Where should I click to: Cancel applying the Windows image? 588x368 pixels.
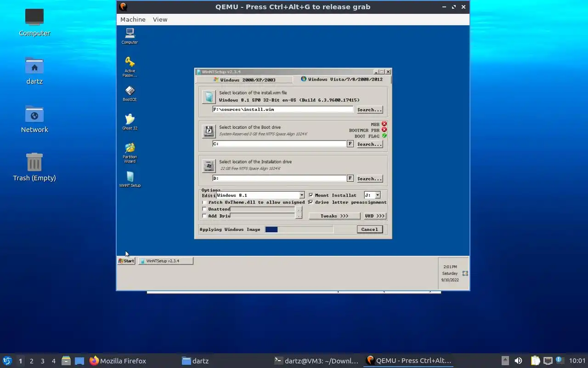point(369,229)
